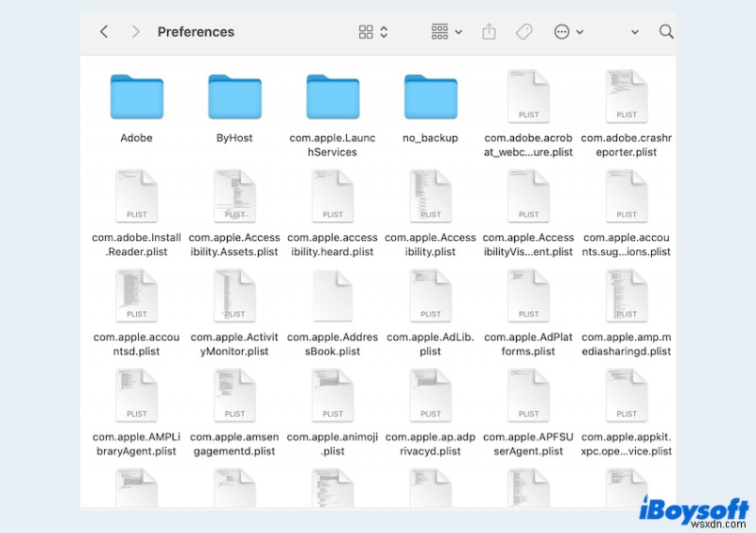Click the Share toolbar icon
The image size is (756, 533).
pos(489,32)
